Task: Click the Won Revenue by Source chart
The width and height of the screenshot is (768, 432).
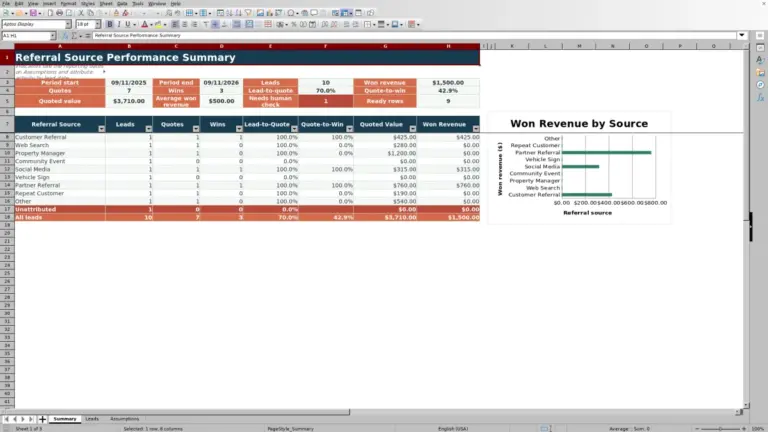Action: click(x=579, y=168)
